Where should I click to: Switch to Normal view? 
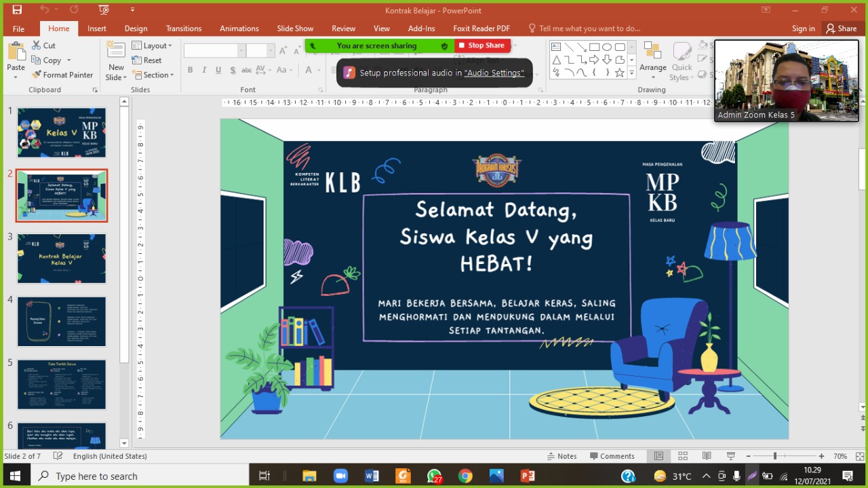658,456
